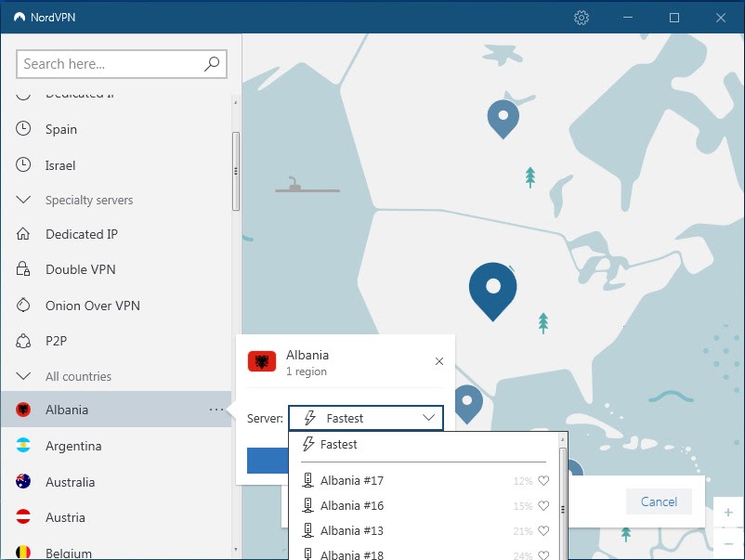Select Argentina in the country list

click(116, 446)
